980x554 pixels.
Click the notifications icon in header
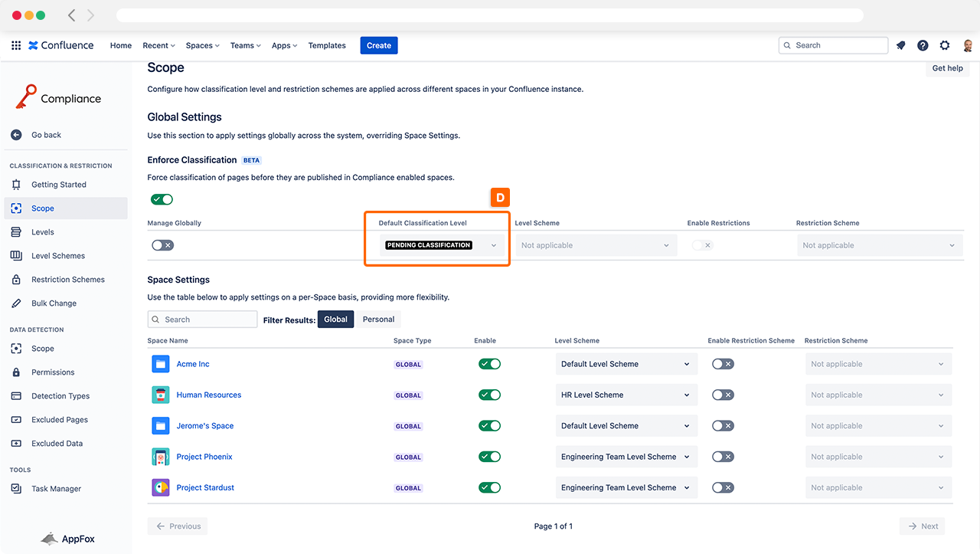[x=901, y=45]
